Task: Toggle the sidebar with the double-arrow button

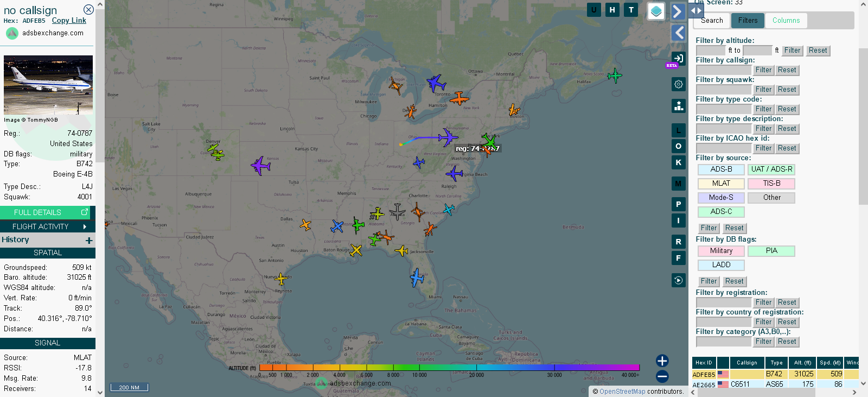Action: click(696, 10)
